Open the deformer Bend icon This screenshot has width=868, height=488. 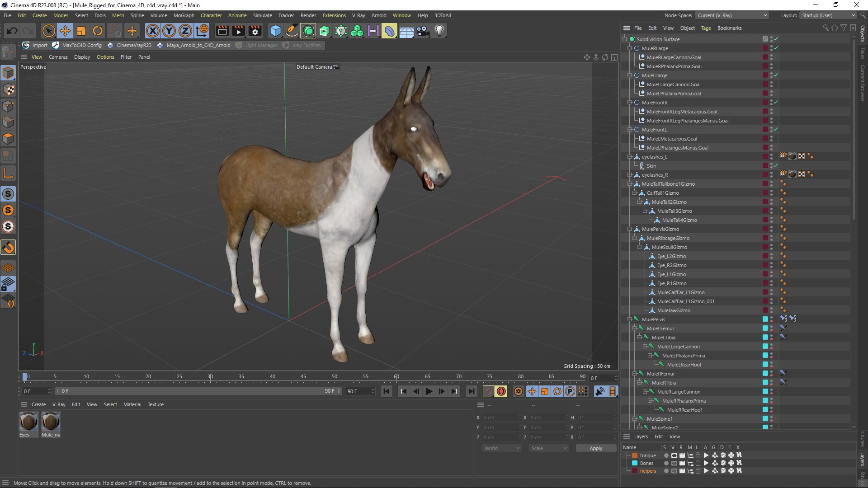389,31
